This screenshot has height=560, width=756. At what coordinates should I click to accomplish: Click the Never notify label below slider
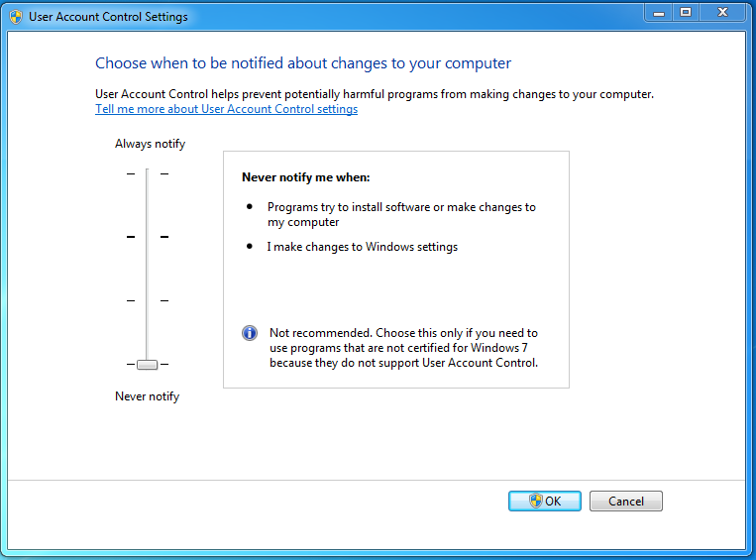click(147, 396)
